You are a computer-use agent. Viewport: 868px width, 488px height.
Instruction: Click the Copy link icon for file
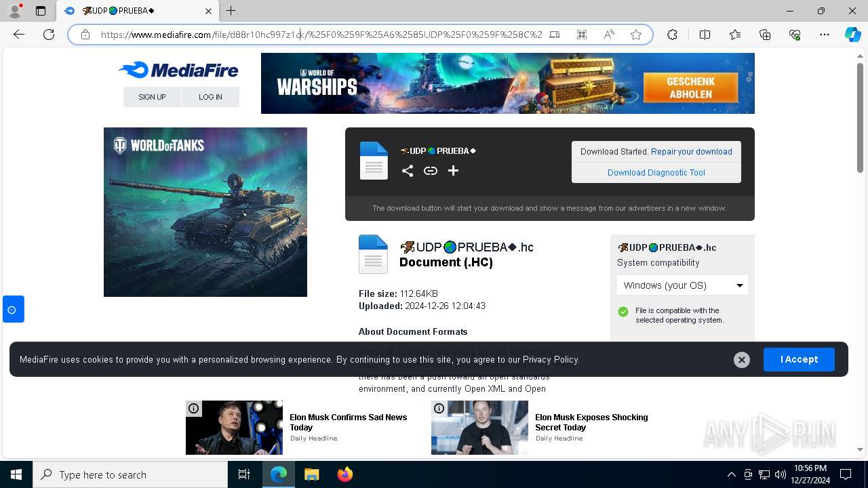click(431, 171)
